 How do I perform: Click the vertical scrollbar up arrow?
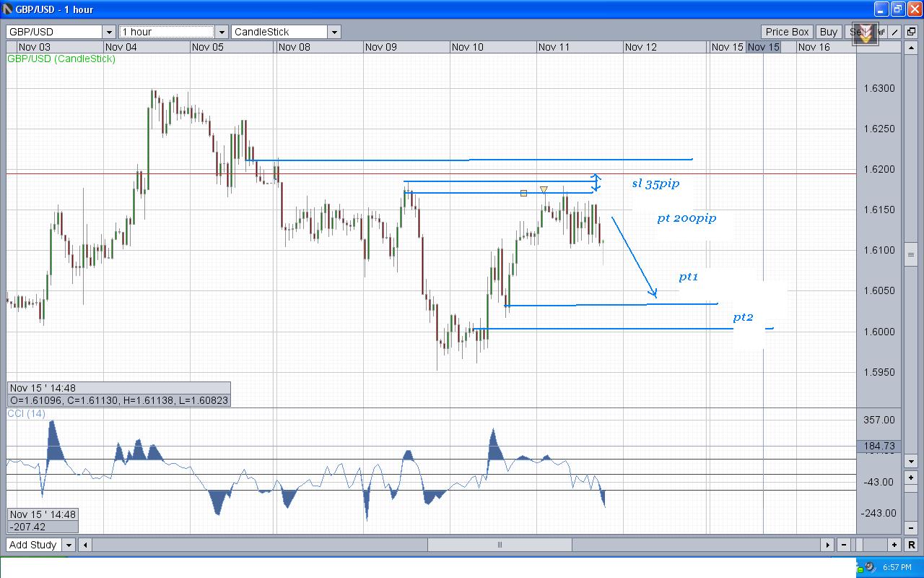pos(912,47)
